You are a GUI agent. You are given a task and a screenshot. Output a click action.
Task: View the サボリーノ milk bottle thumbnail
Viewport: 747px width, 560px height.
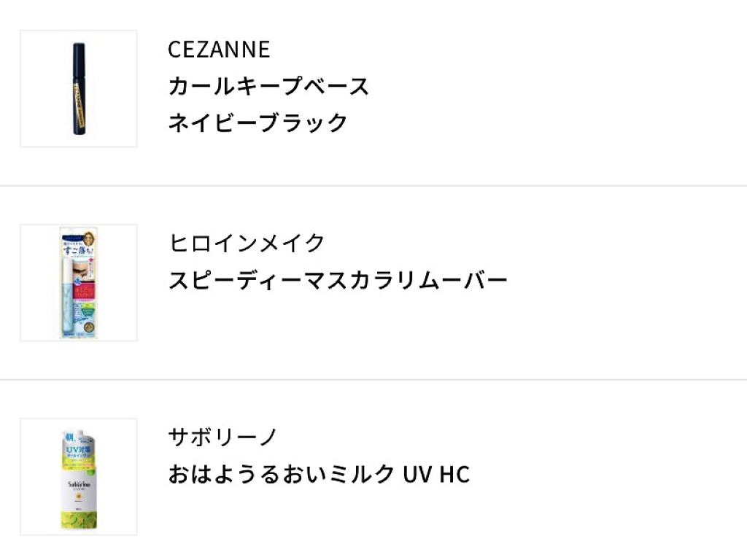(78, 476)
